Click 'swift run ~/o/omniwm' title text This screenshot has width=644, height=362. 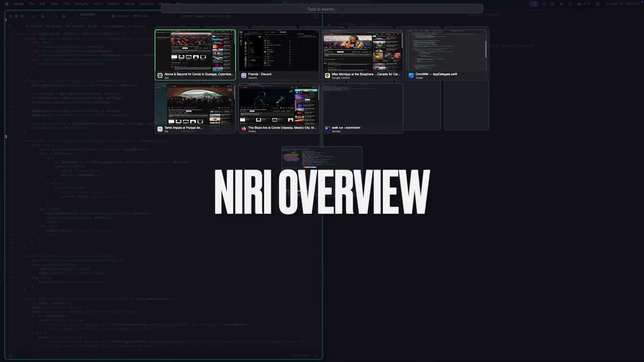tap(346, 128)
